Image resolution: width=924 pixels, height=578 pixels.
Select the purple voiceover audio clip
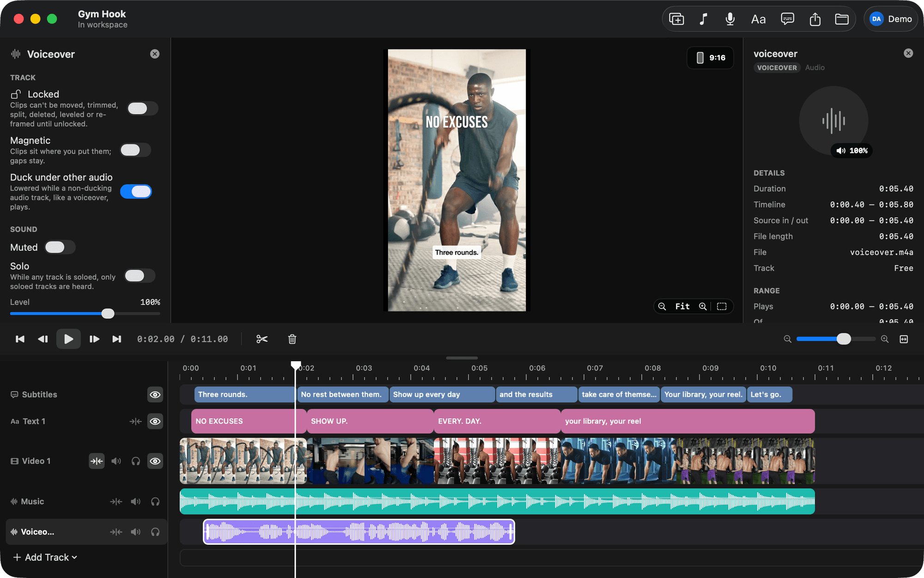[x=359, y=532]
